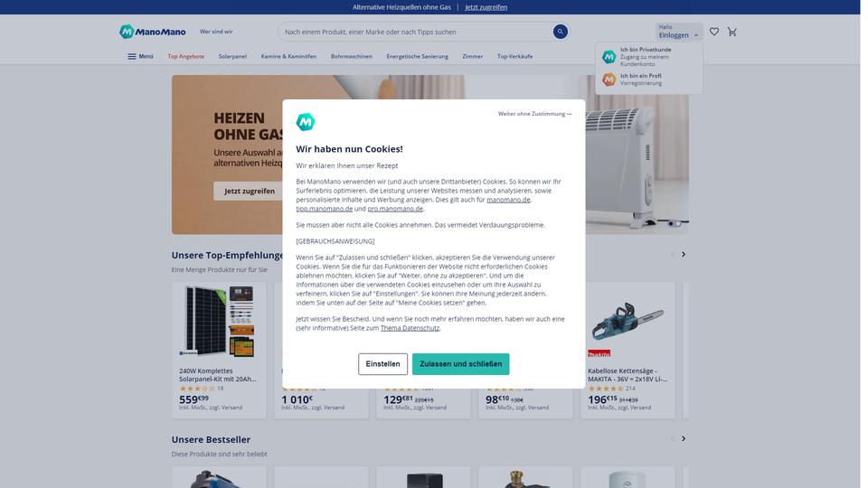Image resolution: width=868 pixels, height=488 pixels.
Task: Go to Kamine & Kaminöfen category
Action: point(288,56)
